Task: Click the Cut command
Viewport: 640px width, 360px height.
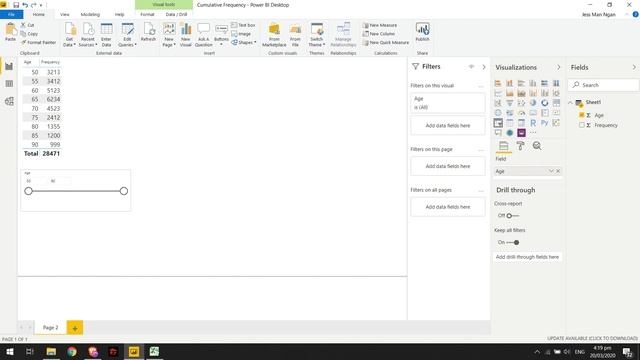Action: [28, 25]
